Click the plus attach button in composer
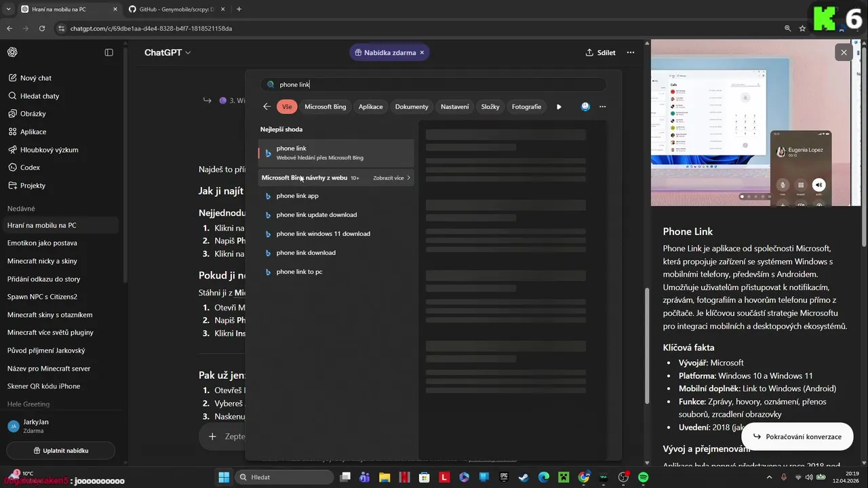868x488 pixels. pos(212,436)
